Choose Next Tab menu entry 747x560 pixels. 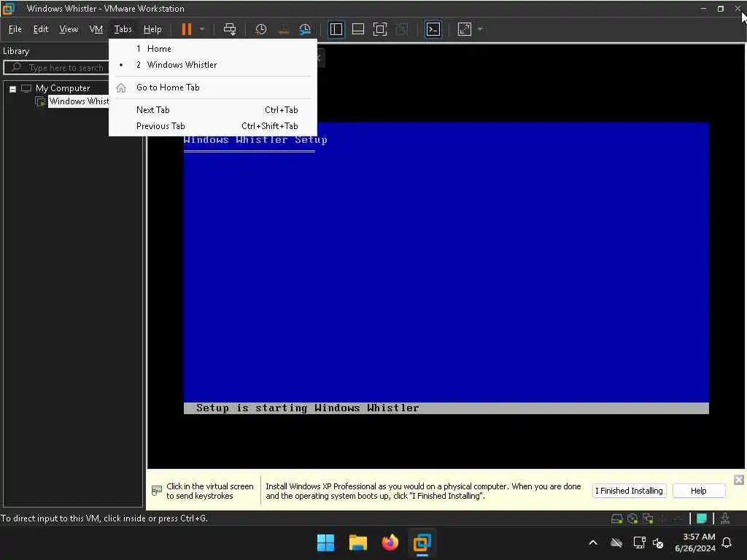pyautogui.click(x=212, y=110)
